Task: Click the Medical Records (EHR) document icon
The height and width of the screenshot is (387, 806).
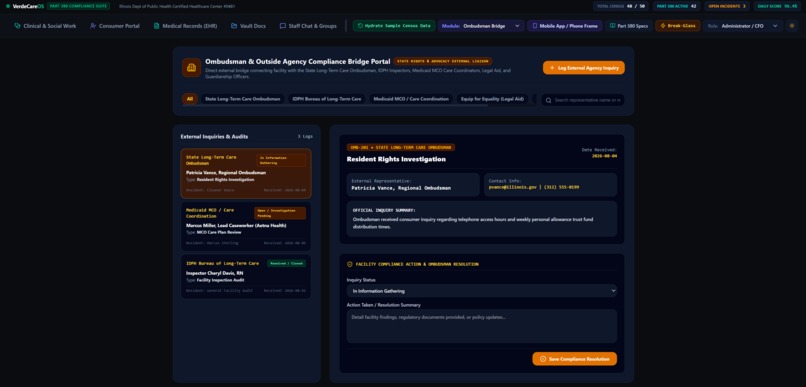Action: pyautogui.click(x=157, y=26)
